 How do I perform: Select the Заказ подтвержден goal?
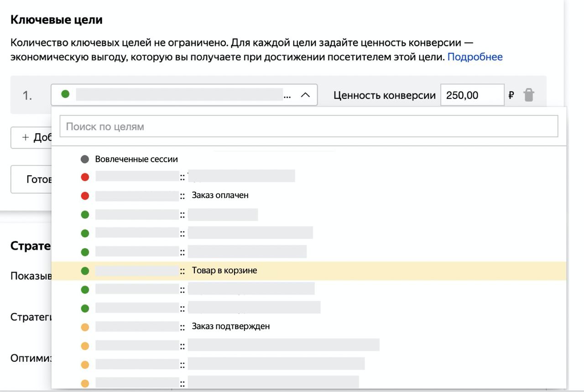point(230,326)
